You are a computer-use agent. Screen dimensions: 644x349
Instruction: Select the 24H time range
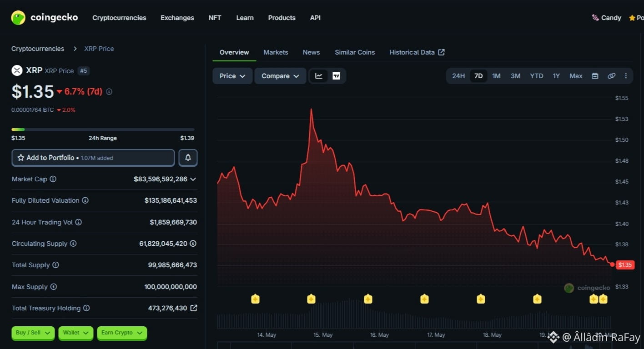[x=458, y=76]
